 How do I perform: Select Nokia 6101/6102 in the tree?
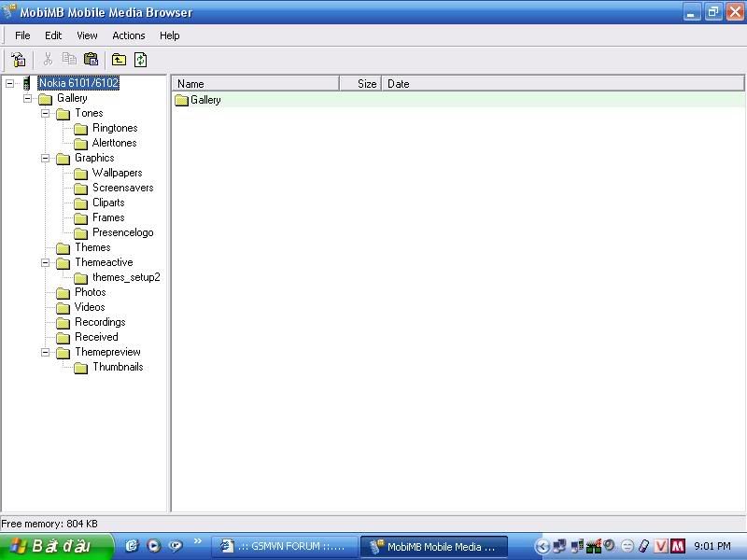click(78, 83)
